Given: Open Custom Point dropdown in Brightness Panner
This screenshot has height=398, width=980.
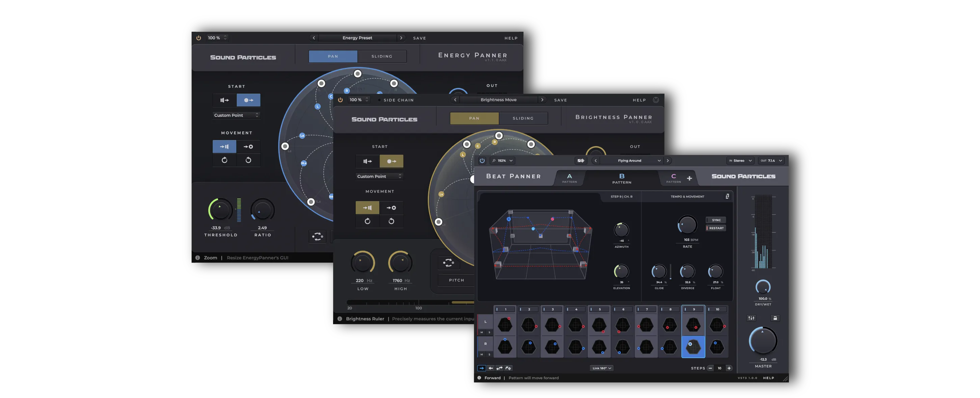Looking at the screenshot, I should pos(379,176).
